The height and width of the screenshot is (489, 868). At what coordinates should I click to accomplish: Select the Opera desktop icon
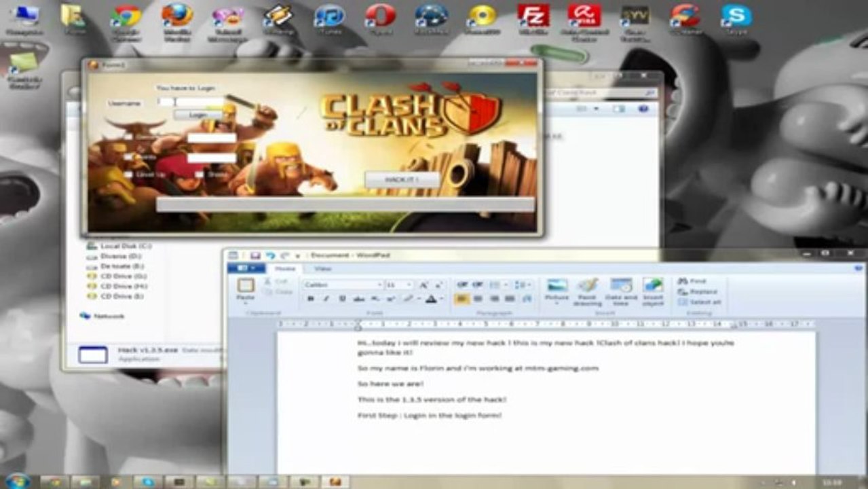click(x=380, y=19)
